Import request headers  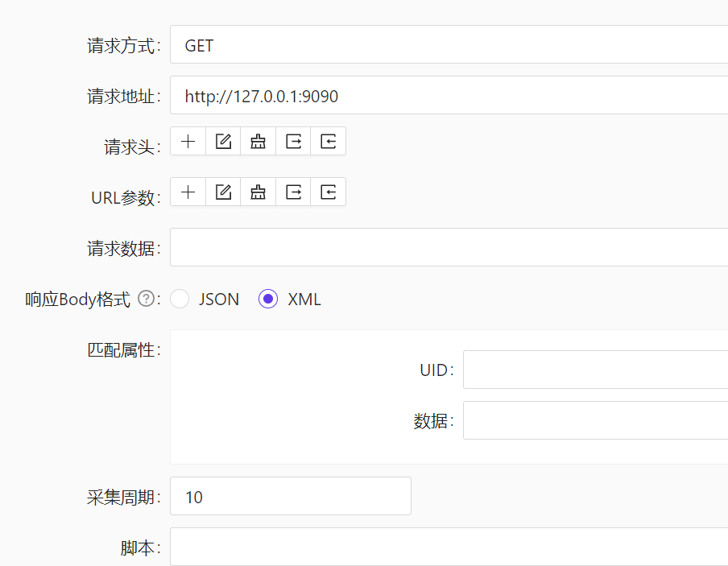328,140
